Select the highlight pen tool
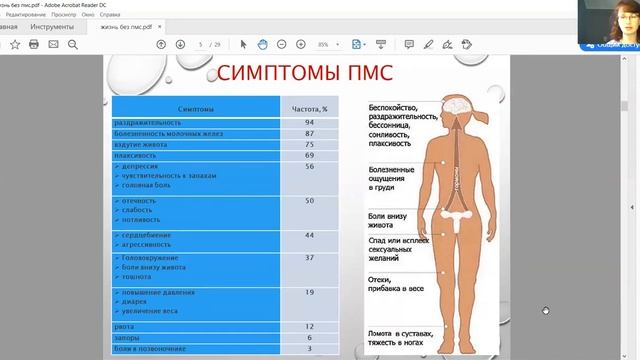The image size is (640, 360). (x=428, y=44)
